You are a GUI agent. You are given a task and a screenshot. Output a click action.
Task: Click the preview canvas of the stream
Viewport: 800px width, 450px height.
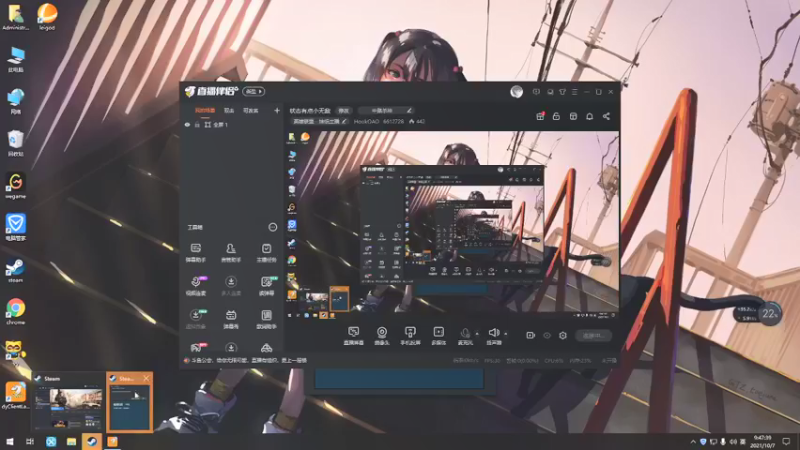452,225
